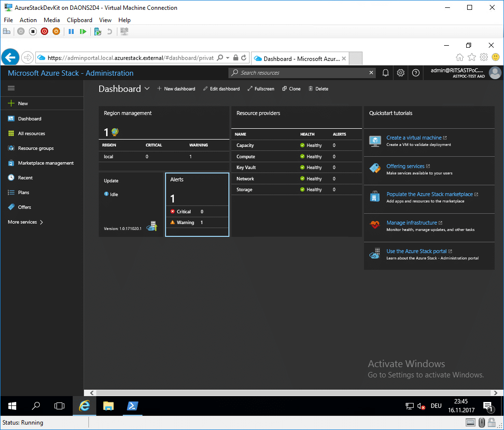Click the browser forward arrow
This screenshot has width=504, height=430.
[x=28, y=58]
